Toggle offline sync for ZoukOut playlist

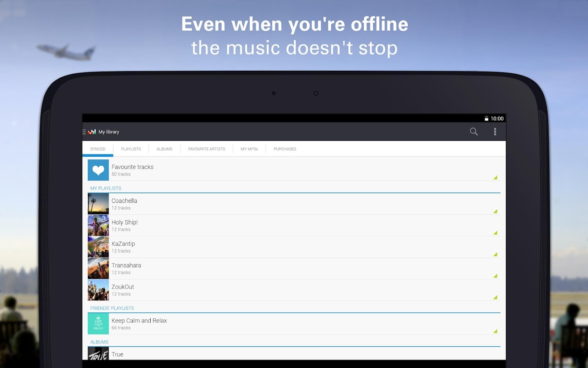coord(495,298)
